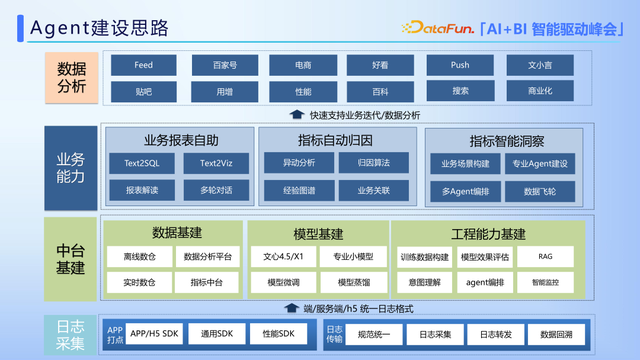Click the DataFun logo

tap(438, 28)
